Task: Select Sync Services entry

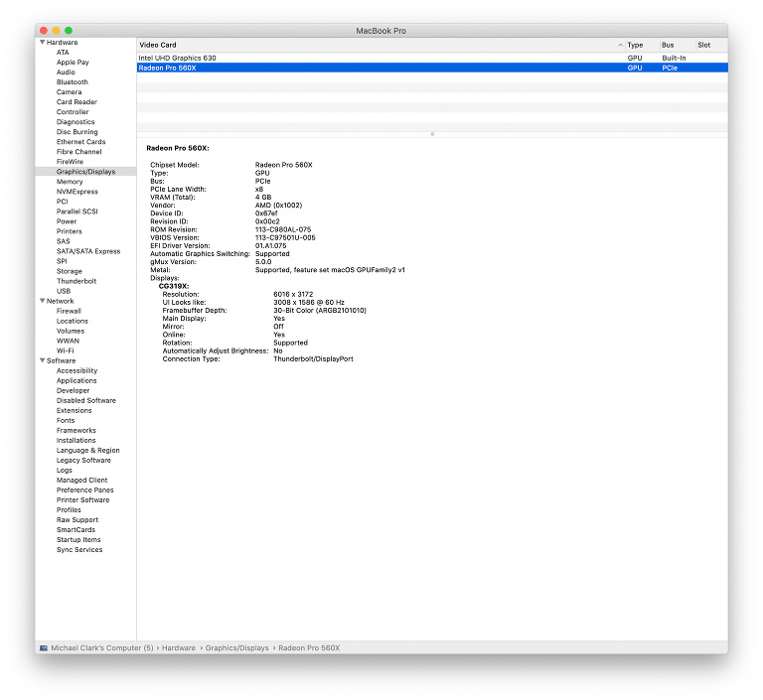Action: [79, 550]
